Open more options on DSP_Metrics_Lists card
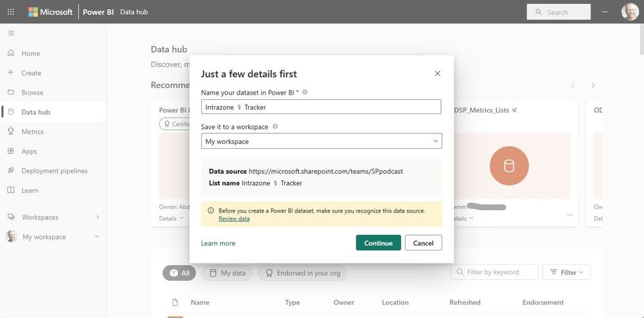Screen dimensions: 644x318 [x=570, y=215]
